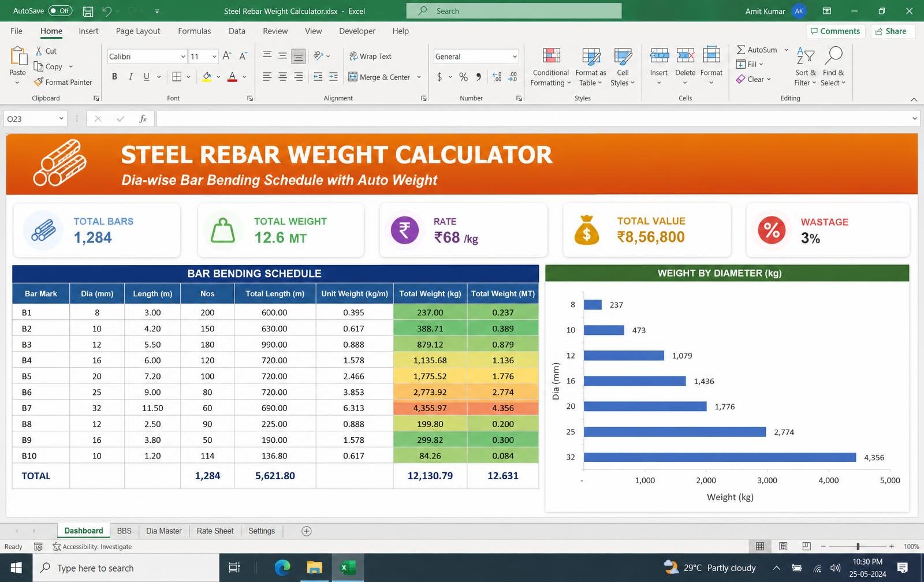Click the Comments button

[835, 31]
